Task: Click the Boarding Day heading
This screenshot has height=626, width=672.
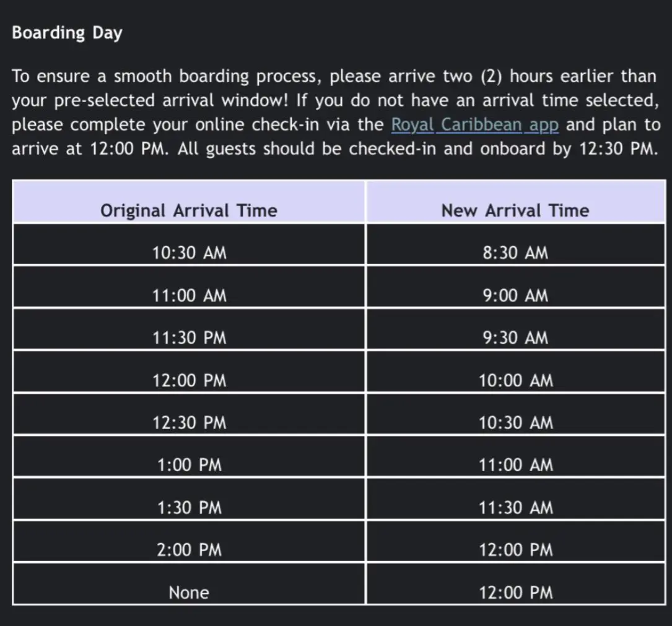Action: pos(67,33)
